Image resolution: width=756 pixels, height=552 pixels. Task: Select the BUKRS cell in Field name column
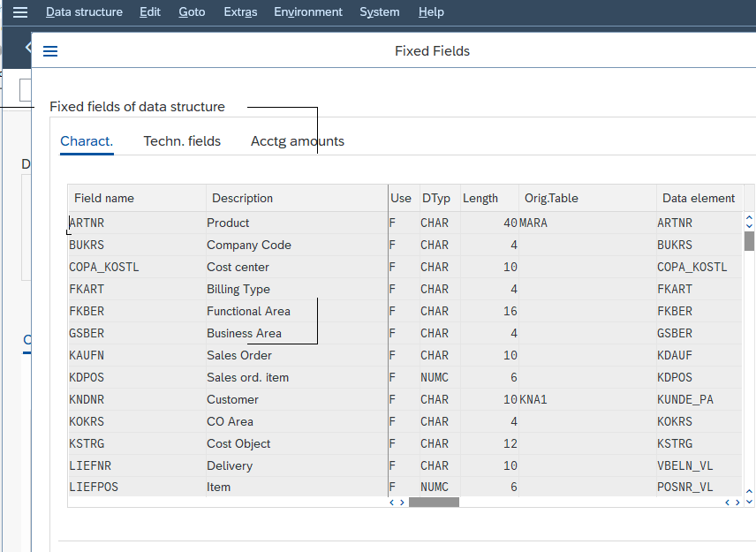137,246
